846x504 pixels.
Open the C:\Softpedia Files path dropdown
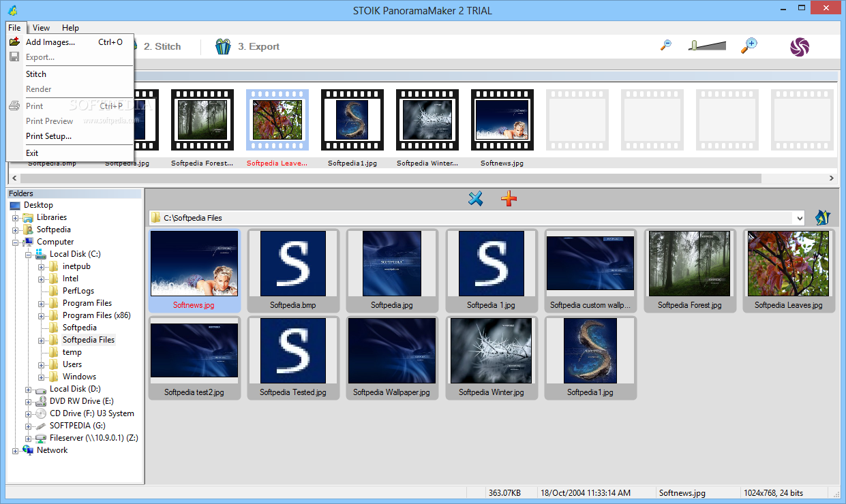pos(800,218)
